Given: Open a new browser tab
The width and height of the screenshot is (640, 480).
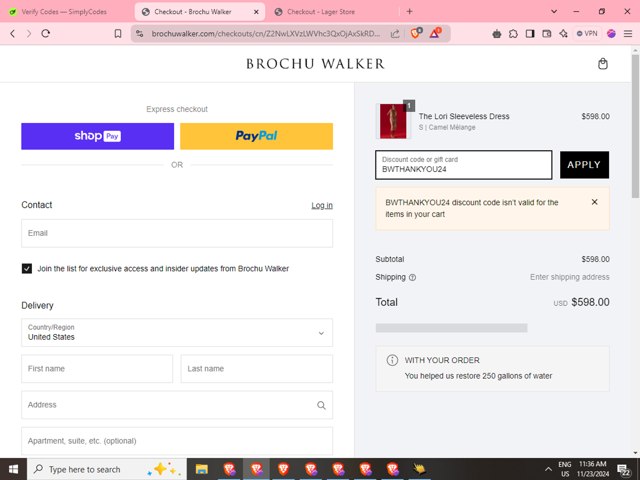Looking at the screenshot, I should point(409,11).
